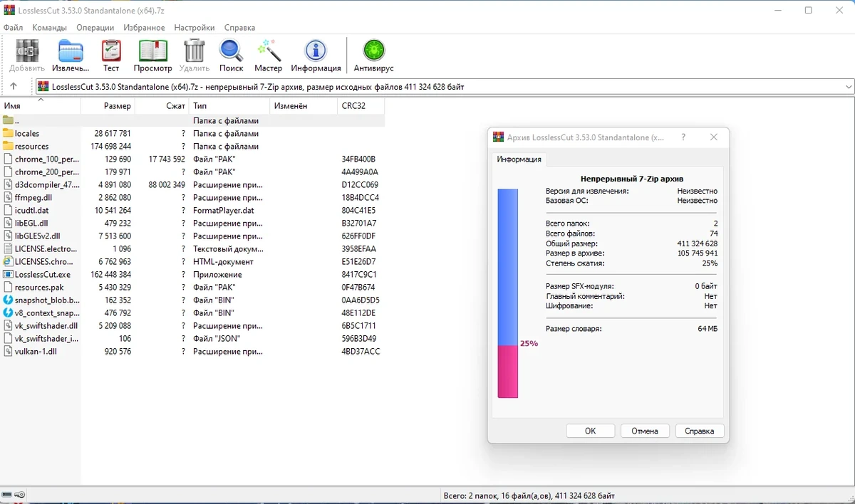Viewport: 855px width, 504px height.
Task: Select vk_swiftshader_i... JSON file row
Action: point(192,338)
